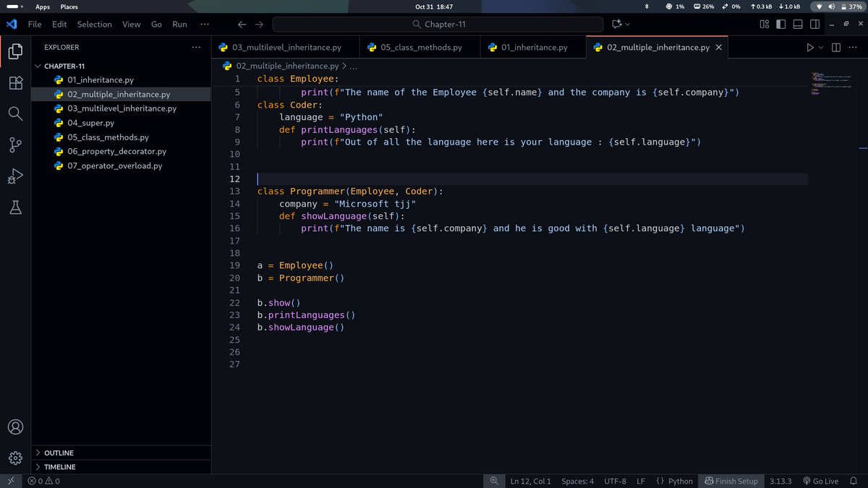Open the Source Control view
Image resolution: width=868 pixels, height=488 pixels.
click(x=15, y=145)
